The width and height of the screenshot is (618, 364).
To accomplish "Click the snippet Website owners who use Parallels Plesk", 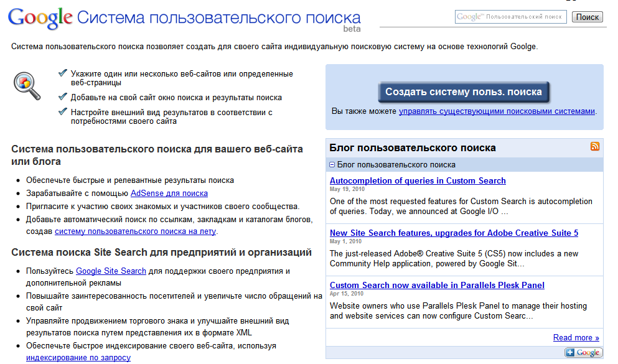I will [x=458, y=311].
